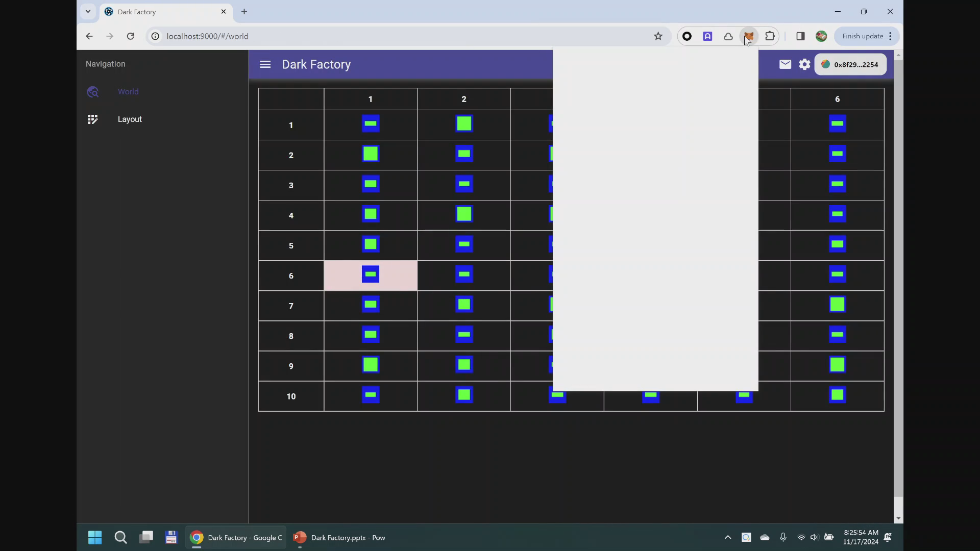Click row header 6 in the grid
Screen dimensions: 980x551
tap(291, 276)
